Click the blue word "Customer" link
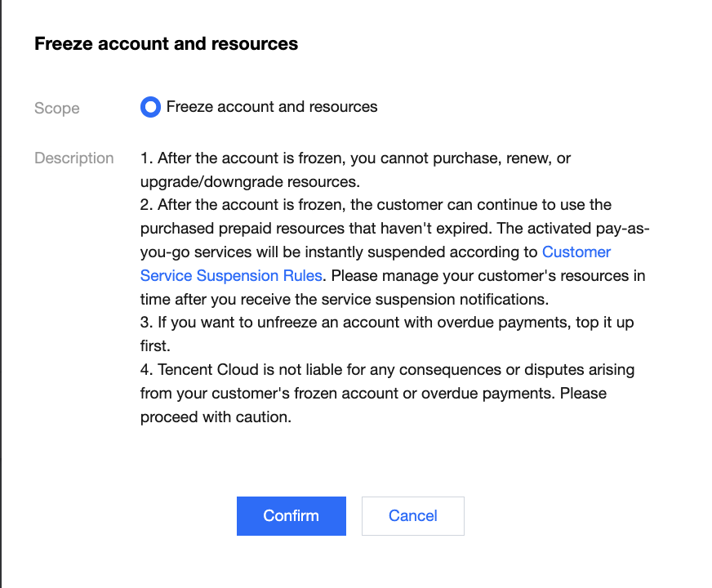 [576, 252]
